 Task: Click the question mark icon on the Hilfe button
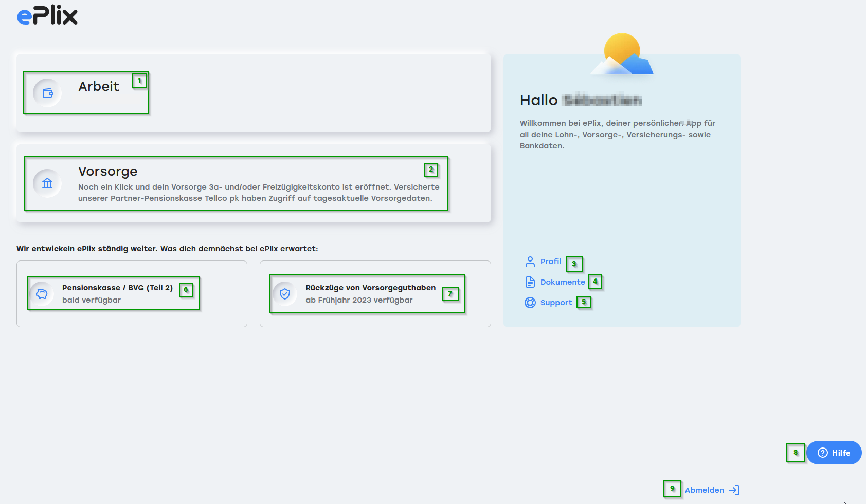[822, 453]
